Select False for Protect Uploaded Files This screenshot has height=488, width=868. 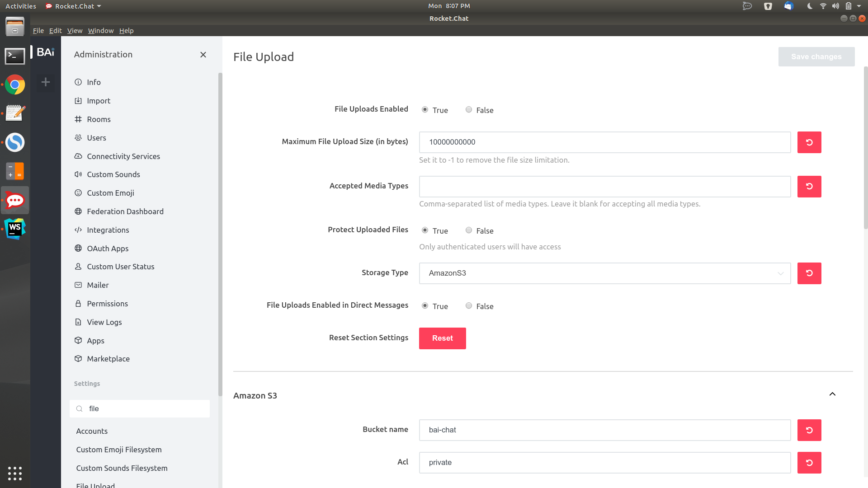(x=469, y=230)
